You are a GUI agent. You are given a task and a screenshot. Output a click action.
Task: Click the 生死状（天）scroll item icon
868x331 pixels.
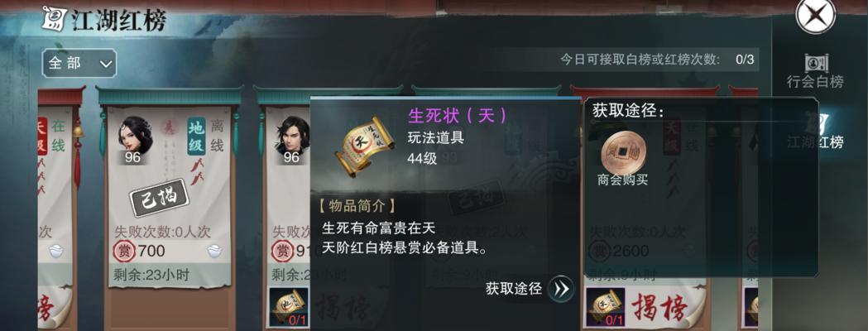click(364, 146)
